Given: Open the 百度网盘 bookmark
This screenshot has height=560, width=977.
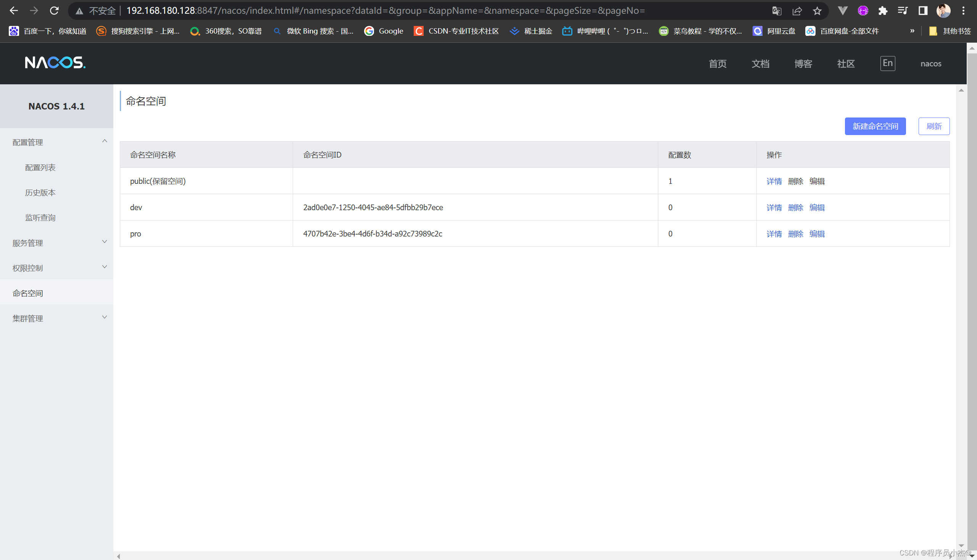Looking at the screenshot, I should pyautogui.click(x=842, y=31).
